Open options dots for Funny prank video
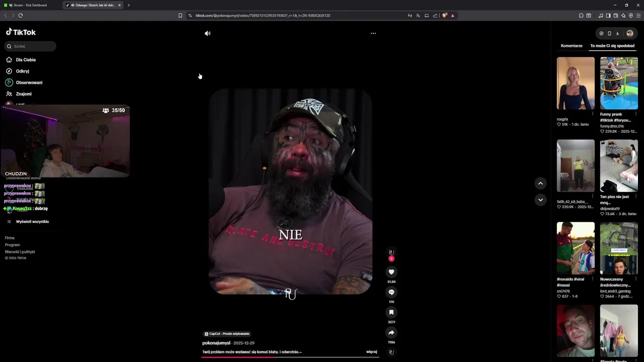644x362 pixels. 635,114
